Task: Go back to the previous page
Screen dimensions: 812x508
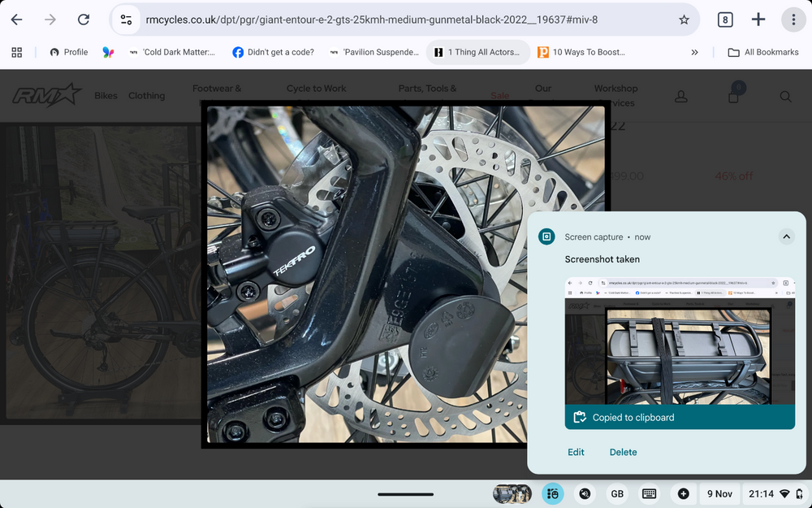Action: click(x=16, y=20)
